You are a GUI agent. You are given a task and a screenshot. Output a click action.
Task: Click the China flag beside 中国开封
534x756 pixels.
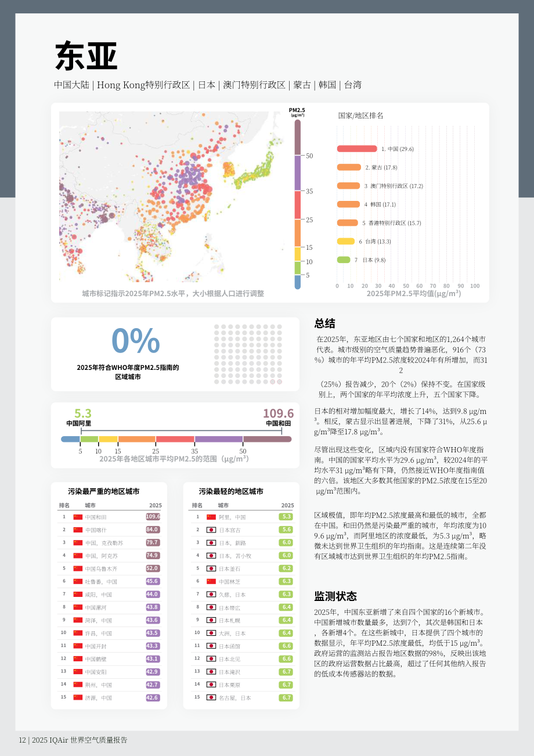coord(78,646)
